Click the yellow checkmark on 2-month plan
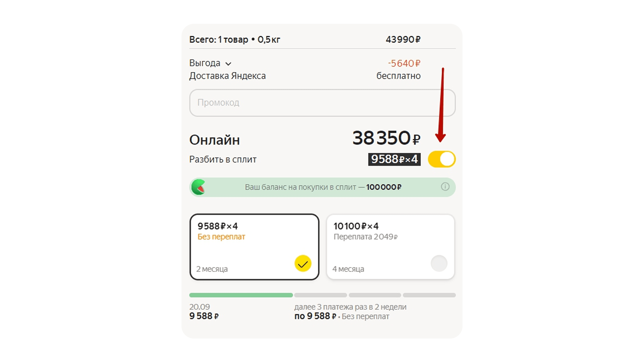Screen dimensions: 644x362 point(303,263)
